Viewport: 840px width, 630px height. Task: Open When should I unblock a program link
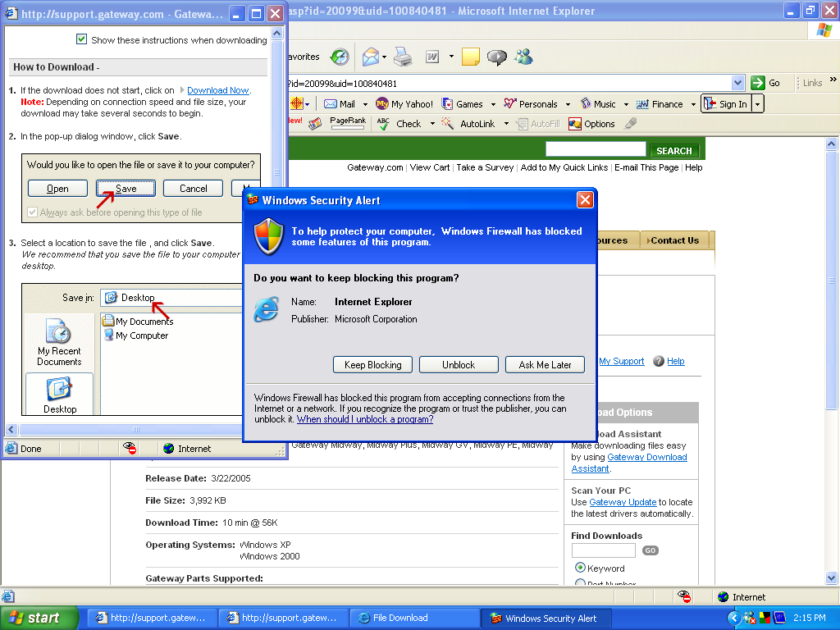click(x=365, y=419)
